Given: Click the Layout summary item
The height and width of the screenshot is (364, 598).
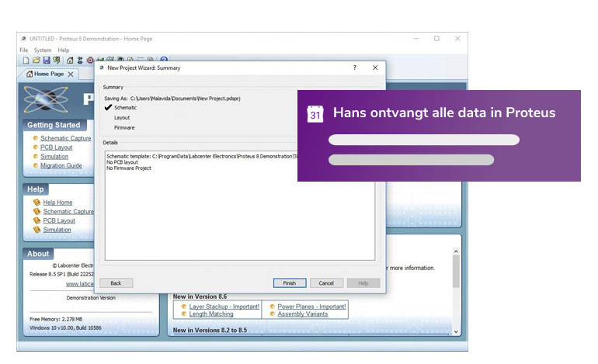Looking at the screenshot, I should click(122, 118).
